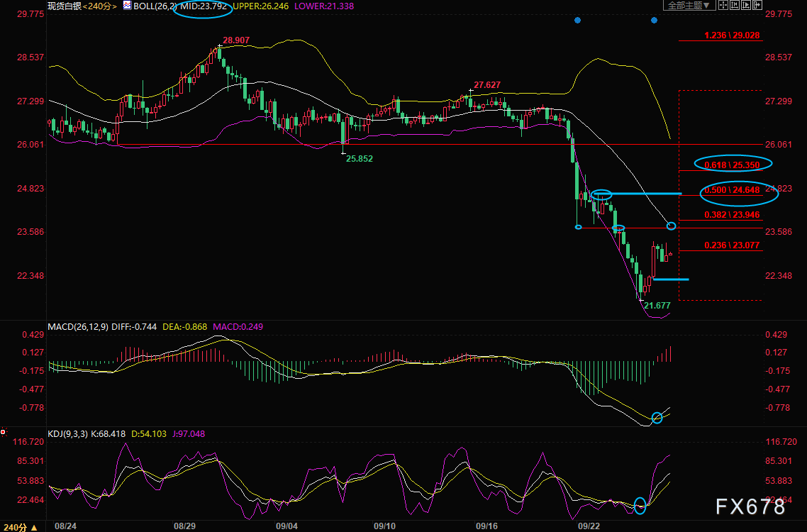Click the 53.883 KDJ left axis value
Viewport: 807px width, 532px height.
30,481
